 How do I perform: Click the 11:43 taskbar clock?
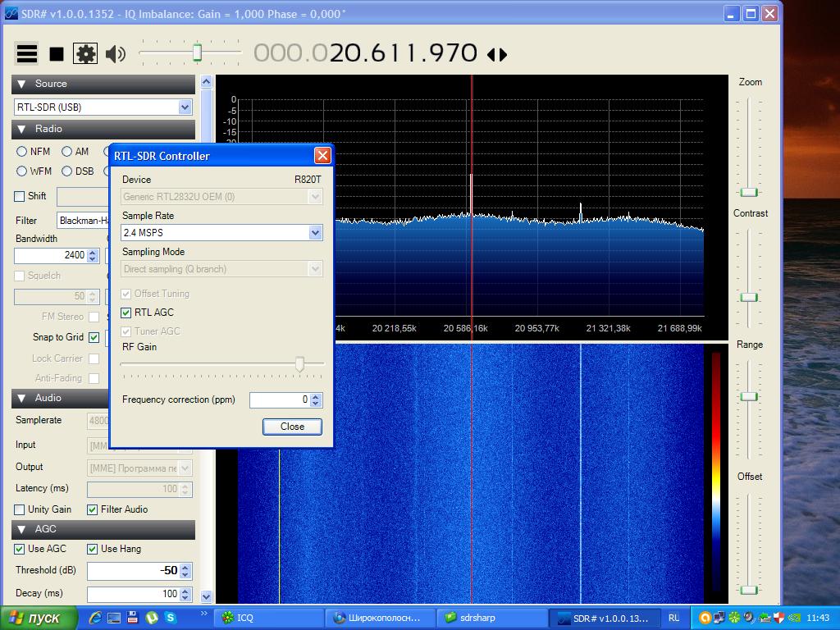[x=818, y=619]
